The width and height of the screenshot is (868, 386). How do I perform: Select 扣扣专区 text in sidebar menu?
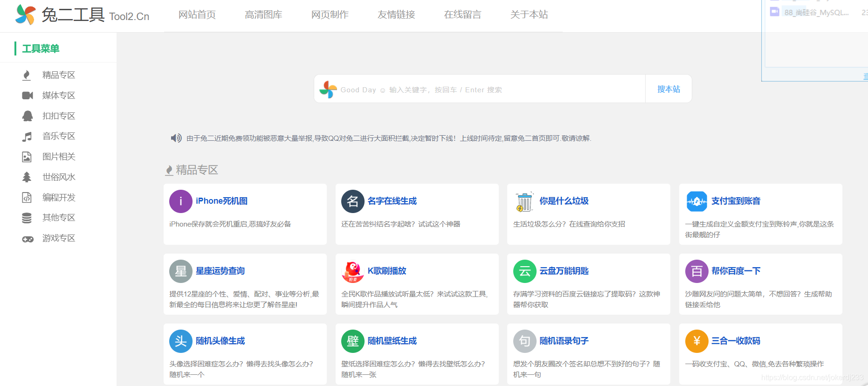pyautogui.click(x=59, y=116)
